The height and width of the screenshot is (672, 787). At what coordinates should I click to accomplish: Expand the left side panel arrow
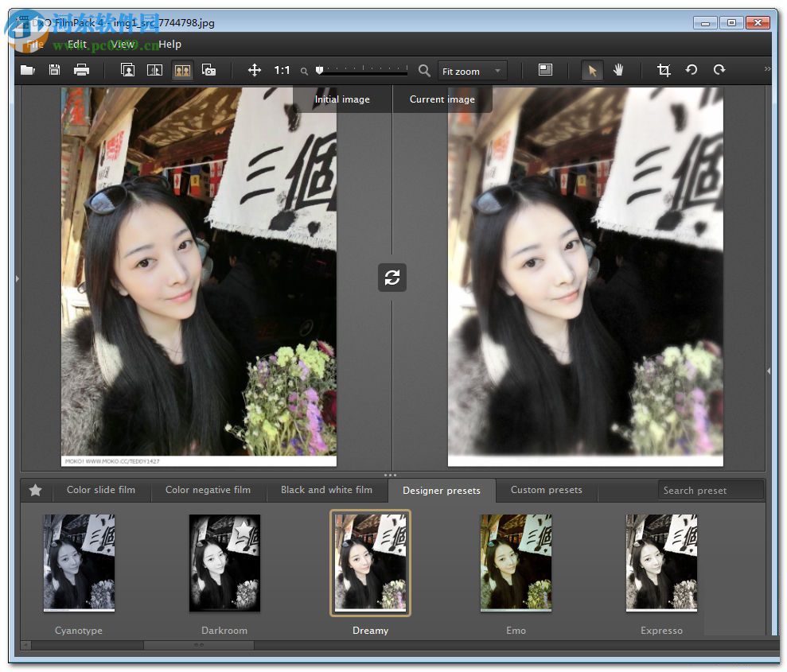18,278
